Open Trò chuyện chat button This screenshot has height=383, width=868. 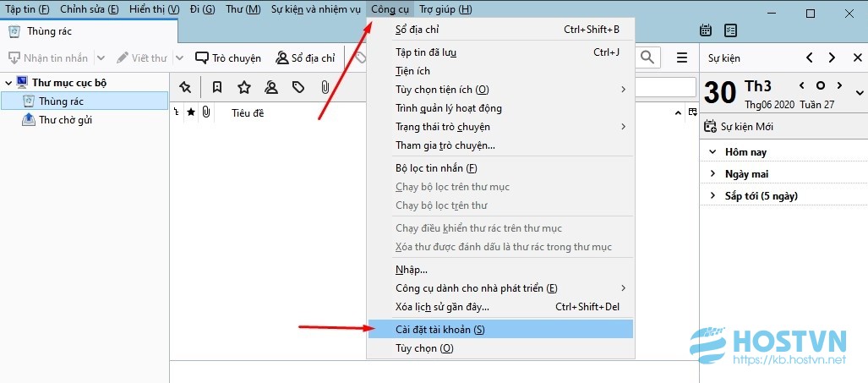[x=228, y=57]
